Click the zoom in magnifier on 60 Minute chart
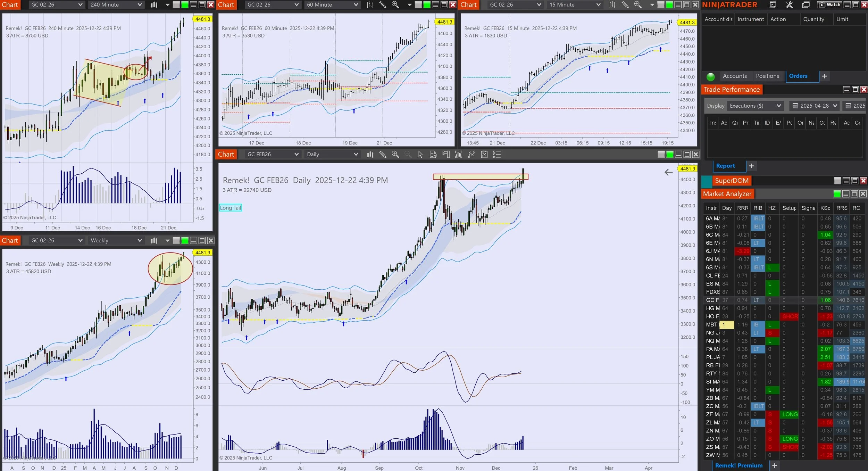Image resolution: width=868 pixels, height=471 pixels. pos(395,5)
